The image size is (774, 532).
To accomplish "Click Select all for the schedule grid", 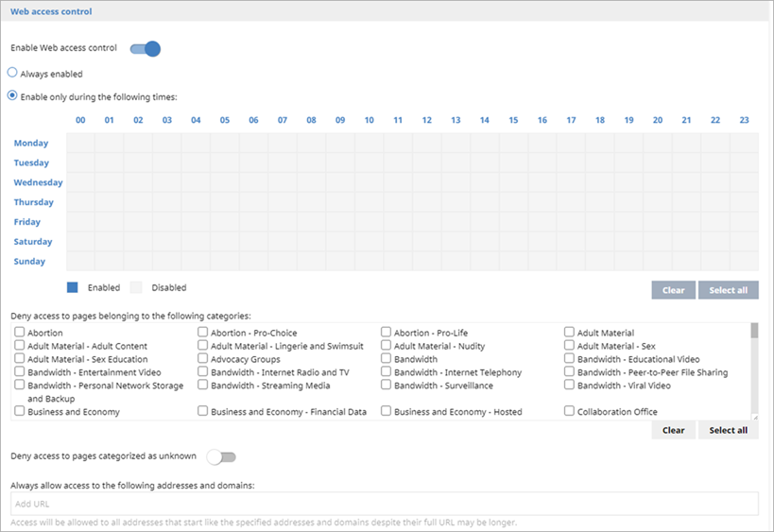I will click(728, 290).
